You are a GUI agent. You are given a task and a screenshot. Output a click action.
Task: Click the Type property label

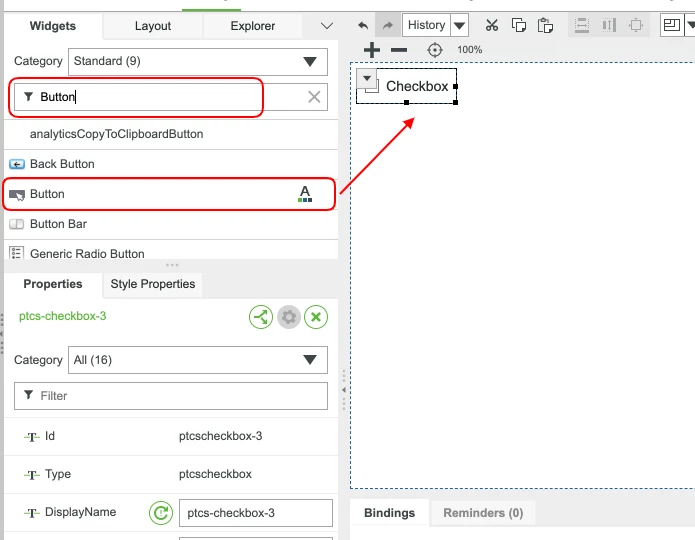pyautogui.click(x=58, y=474)
